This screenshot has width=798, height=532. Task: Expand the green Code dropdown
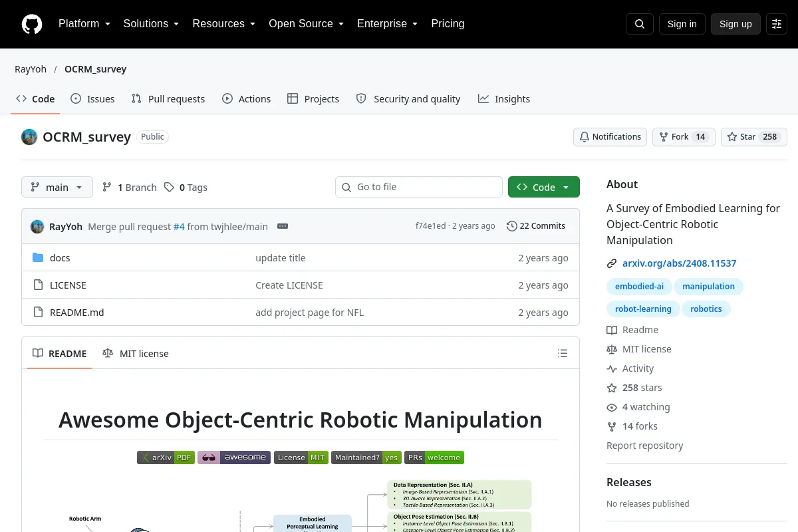pyautogui.click(x=544, y=187)
